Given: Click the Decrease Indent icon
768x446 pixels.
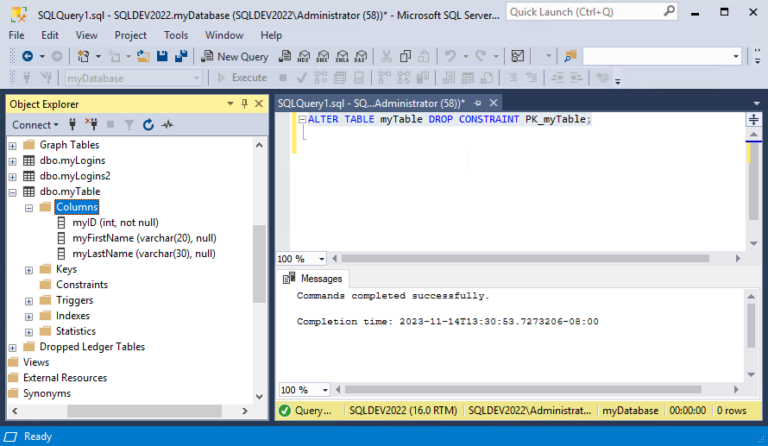Looking at the screenshot, I should tap(557, 78).
